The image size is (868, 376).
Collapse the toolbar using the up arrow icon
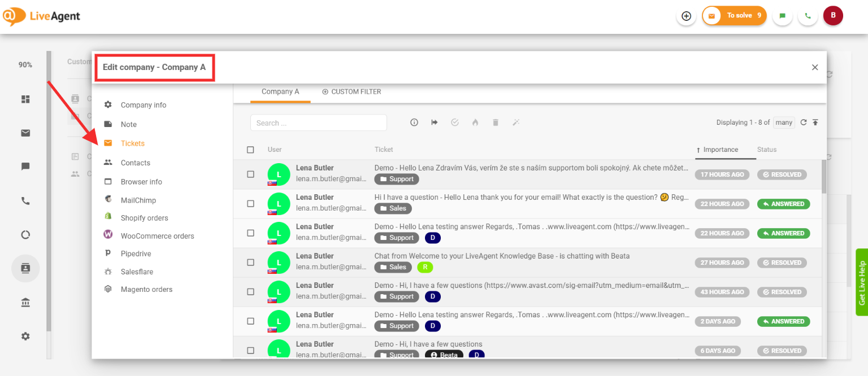[815, 123]
